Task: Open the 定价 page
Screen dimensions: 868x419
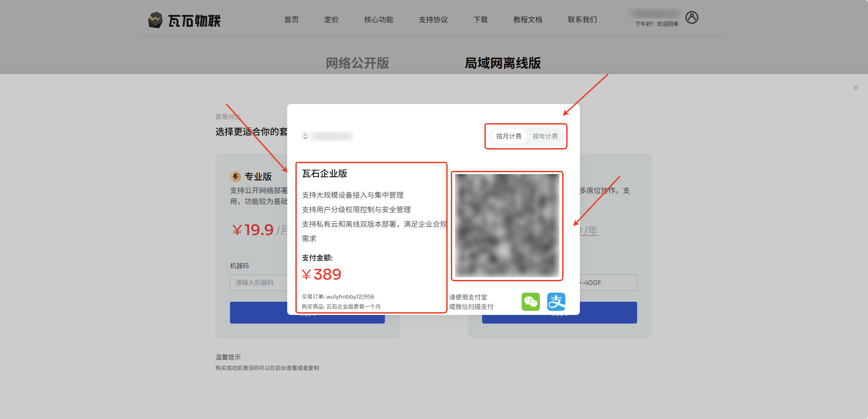Action: coord(331,20)
